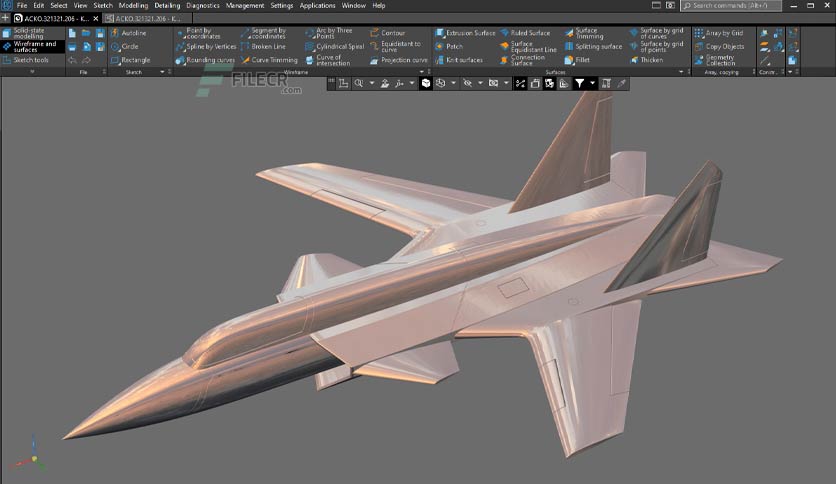Open the Array by Grid tool

click(719, 33)
